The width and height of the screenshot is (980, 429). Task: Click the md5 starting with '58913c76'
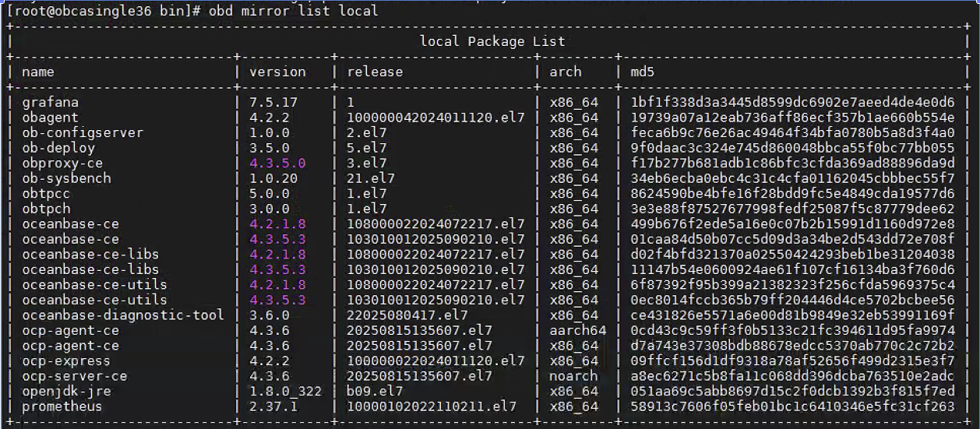click(x=792, y=406)
